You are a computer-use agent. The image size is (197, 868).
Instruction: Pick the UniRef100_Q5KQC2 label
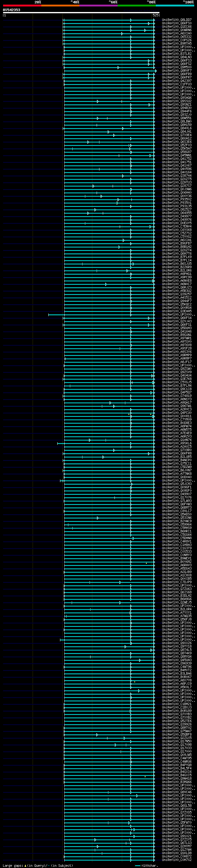176,304
